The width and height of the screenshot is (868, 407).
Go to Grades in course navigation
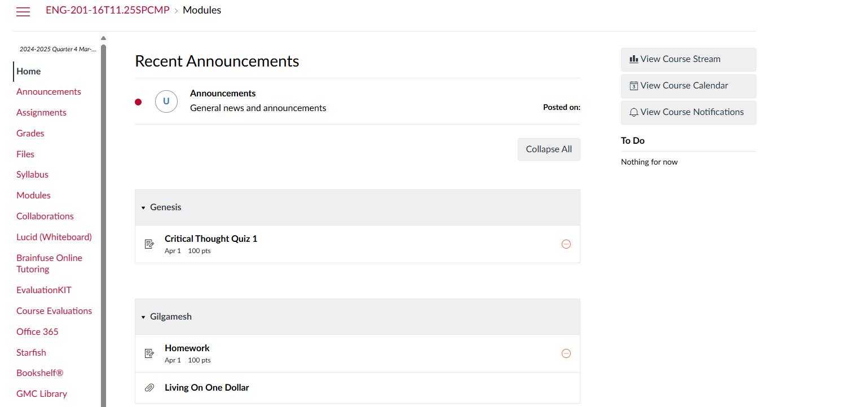click(x=30, y=133)
